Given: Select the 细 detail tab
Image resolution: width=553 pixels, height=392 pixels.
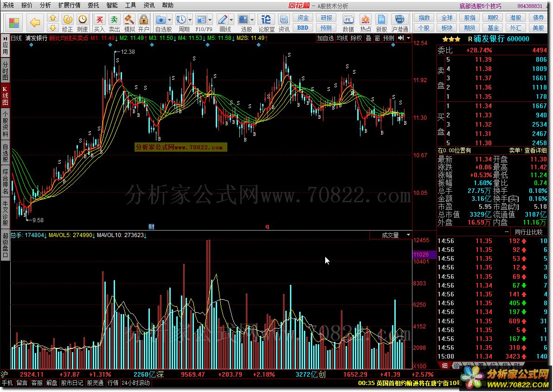Looking at the screenshot, I should coord(444,366).
